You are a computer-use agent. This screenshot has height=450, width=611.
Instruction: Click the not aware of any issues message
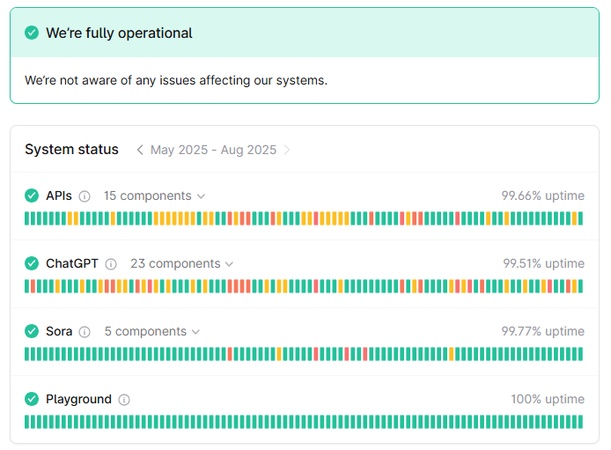pos(176,80)
